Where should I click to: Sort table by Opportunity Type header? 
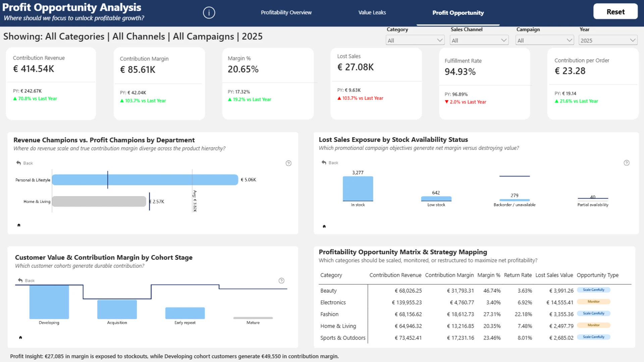[x=597, y=275]
